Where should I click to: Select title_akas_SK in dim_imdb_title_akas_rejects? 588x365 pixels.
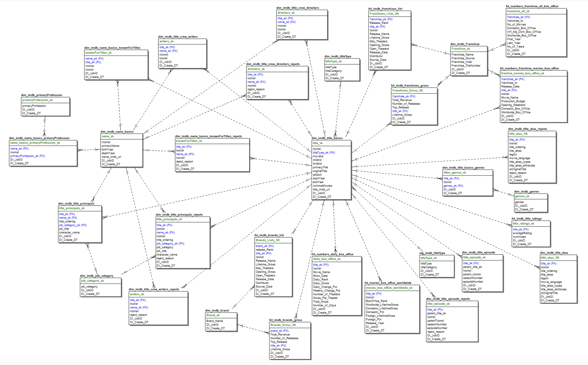click(x=518, y=134)
